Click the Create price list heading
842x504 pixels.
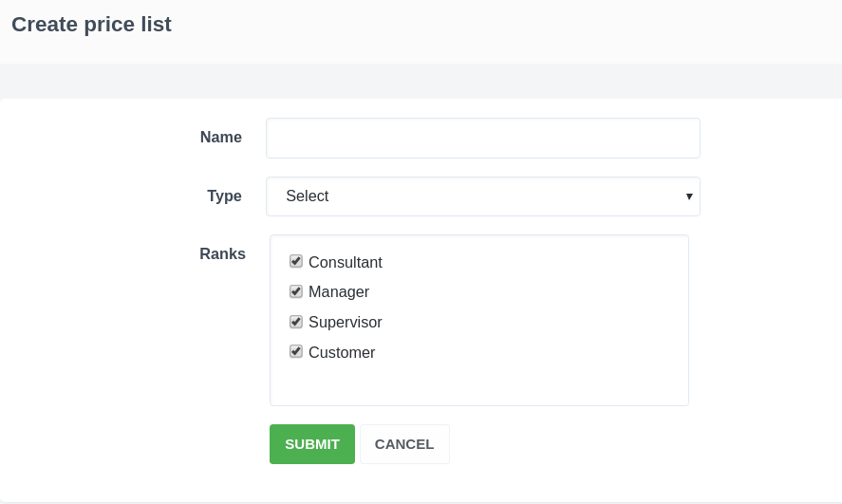pyautogui.click(x=91, y=25)
